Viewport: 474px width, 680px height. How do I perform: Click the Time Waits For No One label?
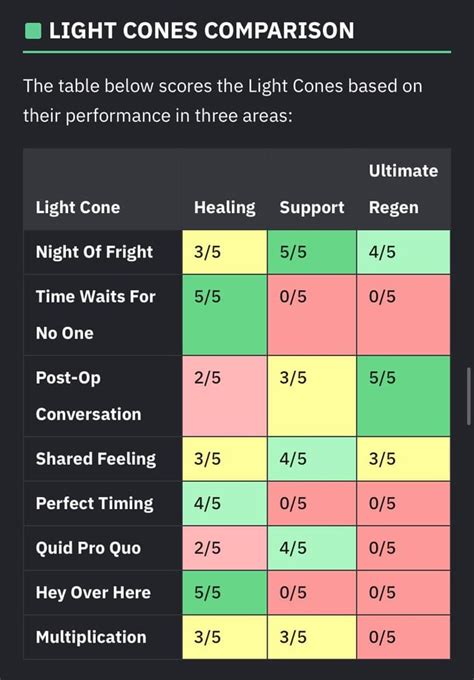95,315
